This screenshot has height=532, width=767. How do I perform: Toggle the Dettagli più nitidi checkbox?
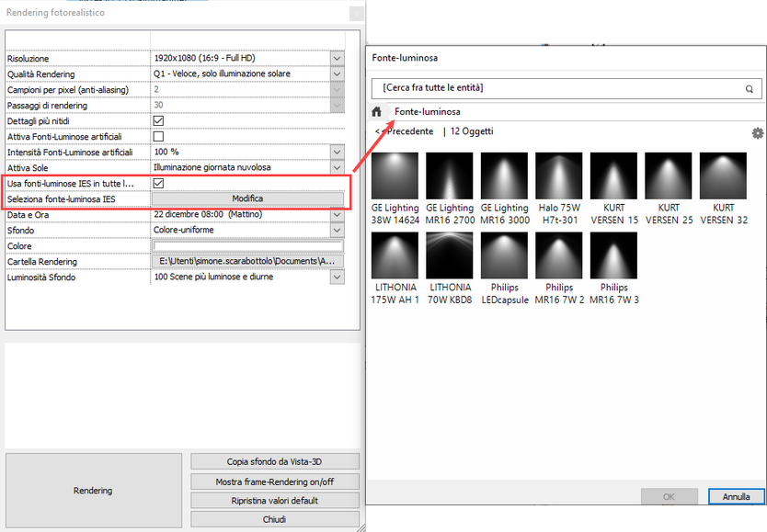(158, 120)
